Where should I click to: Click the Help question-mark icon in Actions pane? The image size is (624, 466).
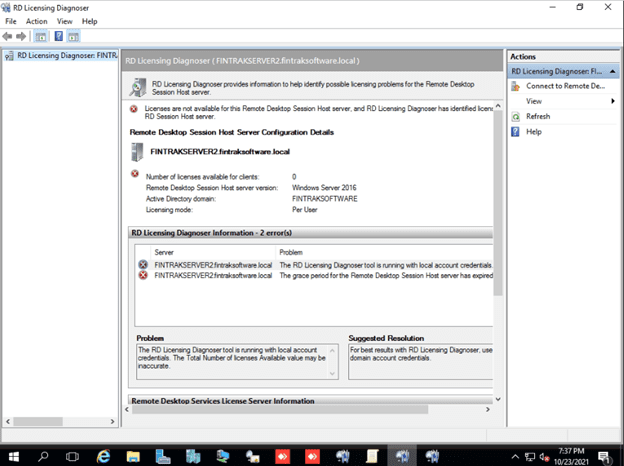[515, 132]
